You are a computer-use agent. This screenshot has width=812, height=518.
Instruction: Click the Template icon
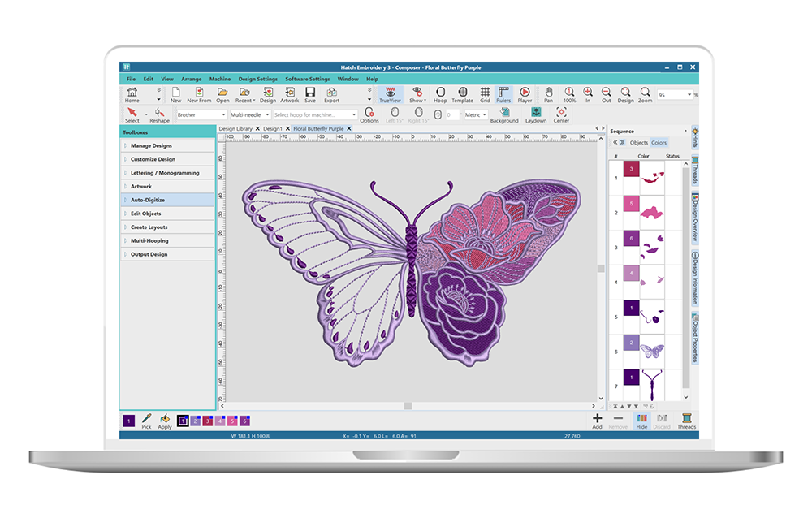click(462, 93)
